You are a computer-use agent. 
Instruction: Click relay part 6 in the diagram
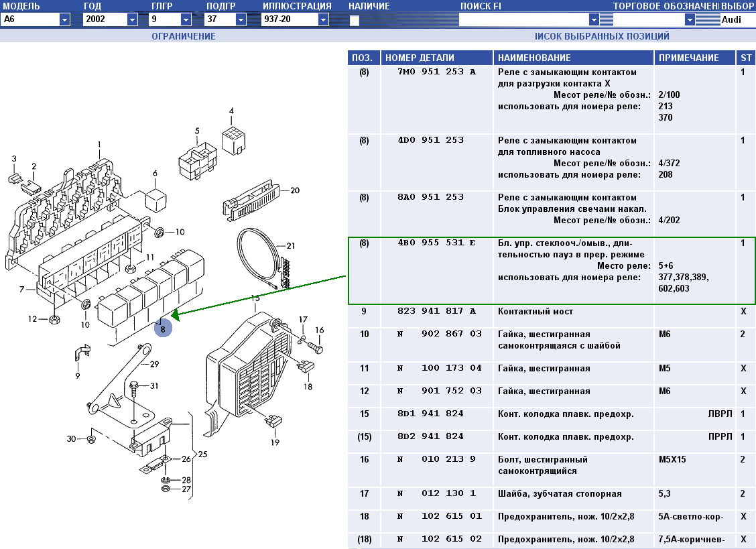(155, 199)
